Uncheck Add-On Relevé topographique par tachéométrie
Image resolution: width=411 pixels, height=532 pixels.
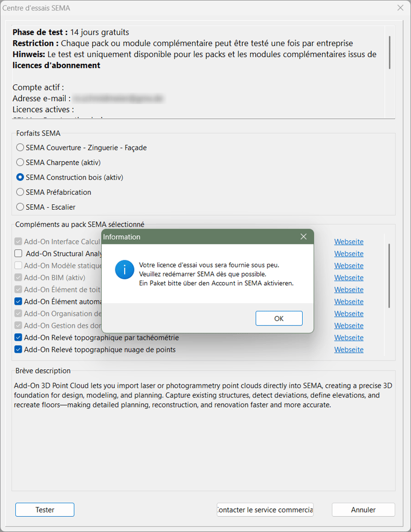[x=19, y=338]
